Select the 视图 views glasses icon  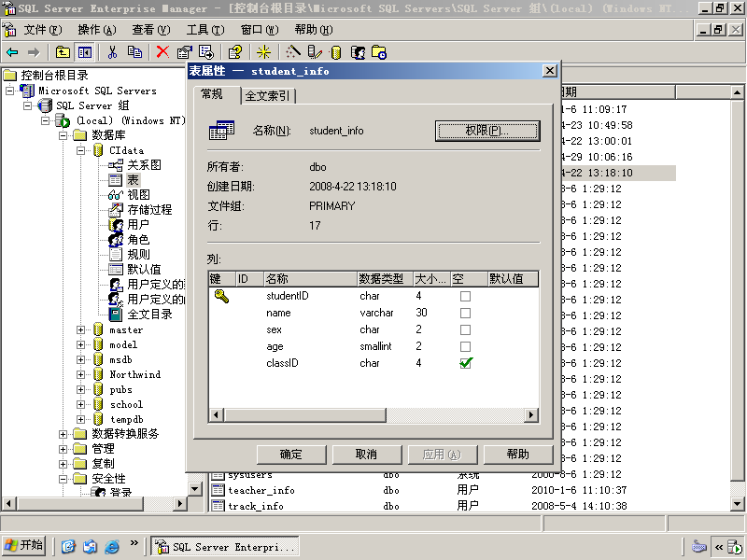pyautogui.click(x=115, y=195)
